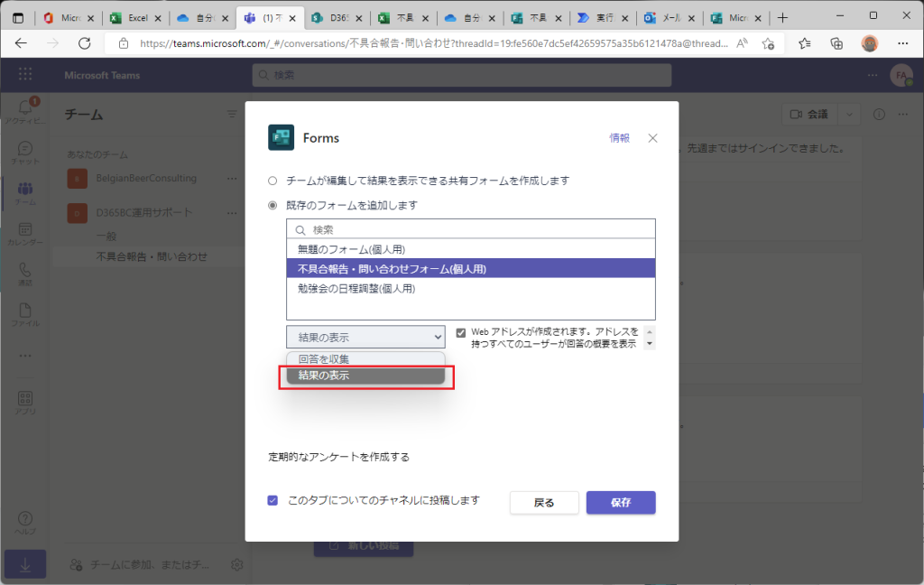
Task: Open a new browser tab
Action: click(782, 18)
